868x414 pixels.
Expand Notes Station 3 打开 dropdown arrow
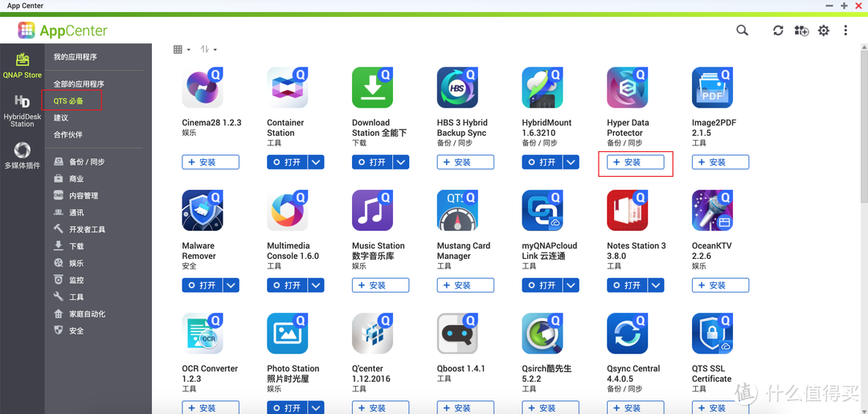point(656,285)
